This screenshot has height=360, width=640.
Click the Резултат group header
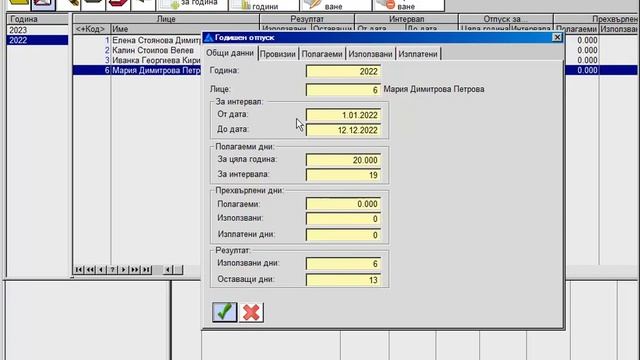(x=307, y=19)
